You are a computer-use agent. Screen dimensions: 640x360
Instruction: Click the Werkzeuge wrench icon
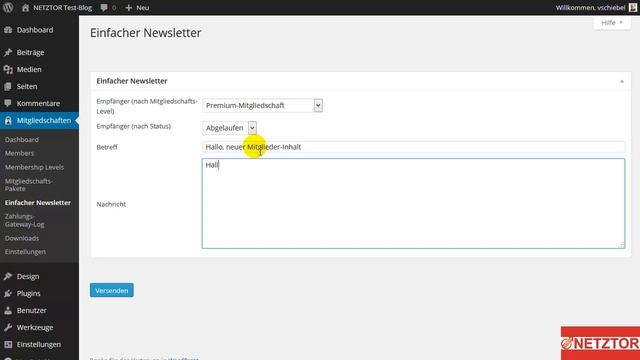[8, 327]
